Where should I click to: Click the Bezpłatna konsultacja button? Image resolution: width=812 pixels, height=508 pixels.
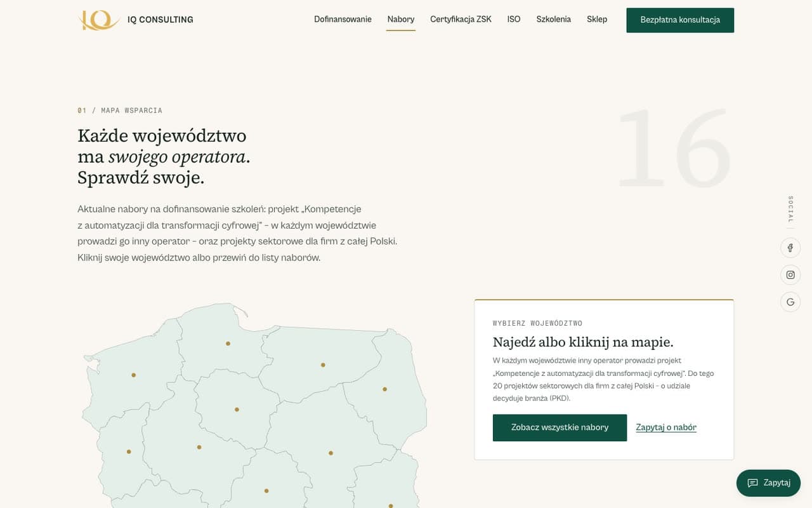(x=680, y=20)
